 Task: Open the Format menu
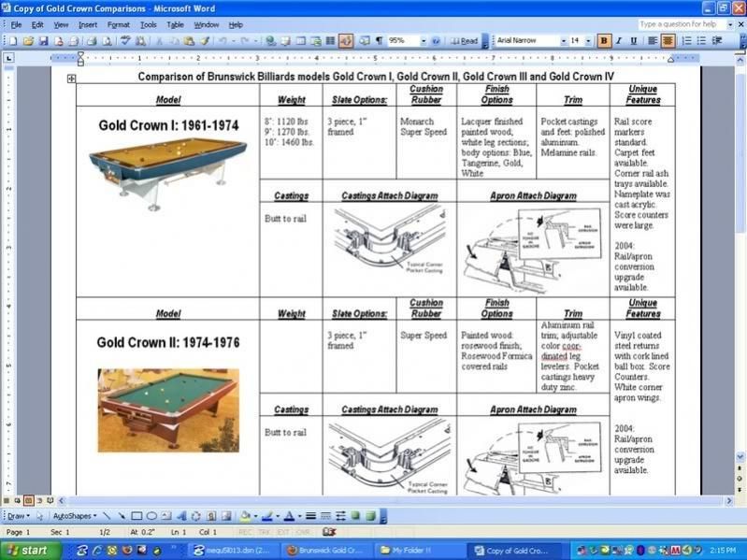click(x=118, y=24)
